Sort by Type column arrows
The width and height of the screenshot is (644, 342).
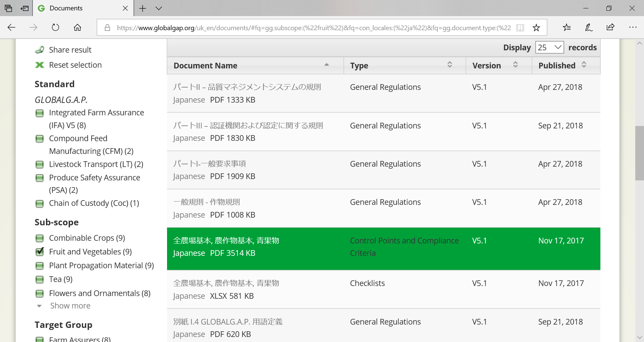click(x=450, y=65)
